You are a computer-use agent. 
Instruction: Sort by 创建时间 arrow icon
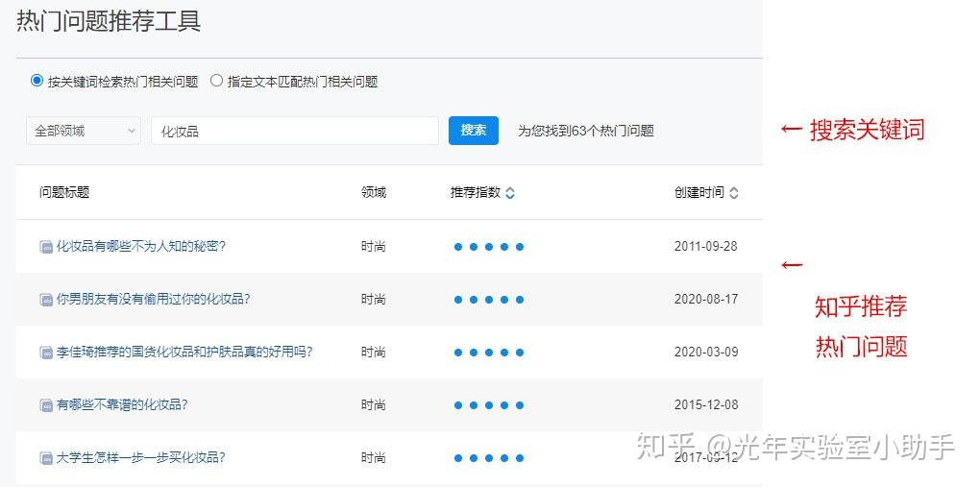[734, 192]
